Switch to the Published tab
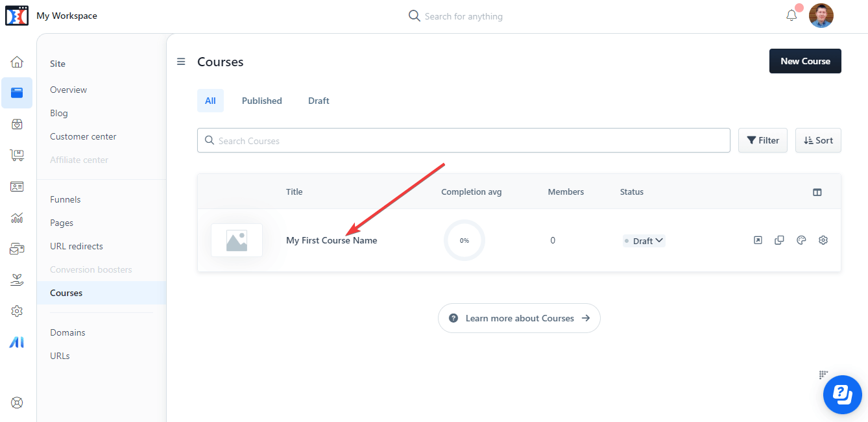The height and width of the screenshot is (422, 868). pyautogui.click(x=261, y=101)
